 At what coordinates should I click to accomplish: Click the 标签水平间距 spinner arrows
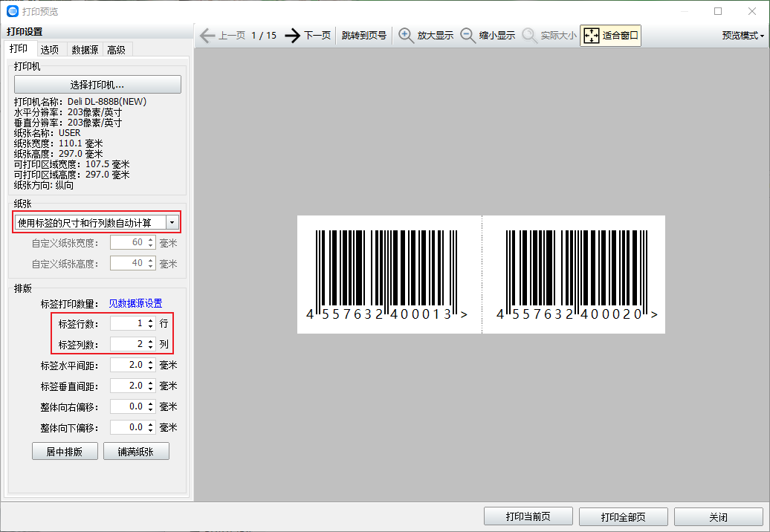point(151,365)
